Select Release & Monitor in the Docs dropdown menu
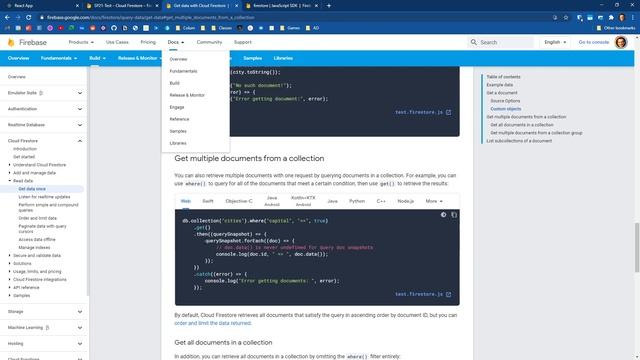 click(x=187, y=95)
